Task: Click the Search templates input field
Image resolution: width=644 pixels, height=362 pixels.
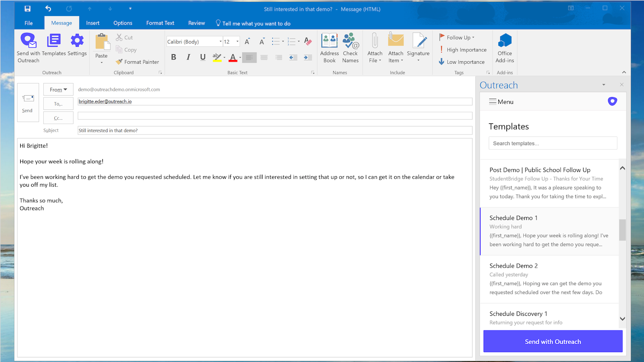Action: (553, 143)
